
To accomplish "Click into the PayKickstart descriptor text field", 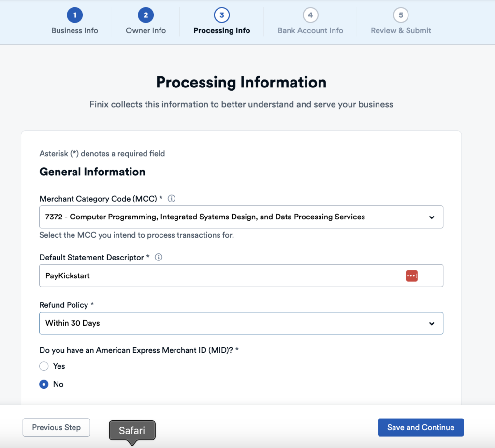I will click(x=218, y=275).
